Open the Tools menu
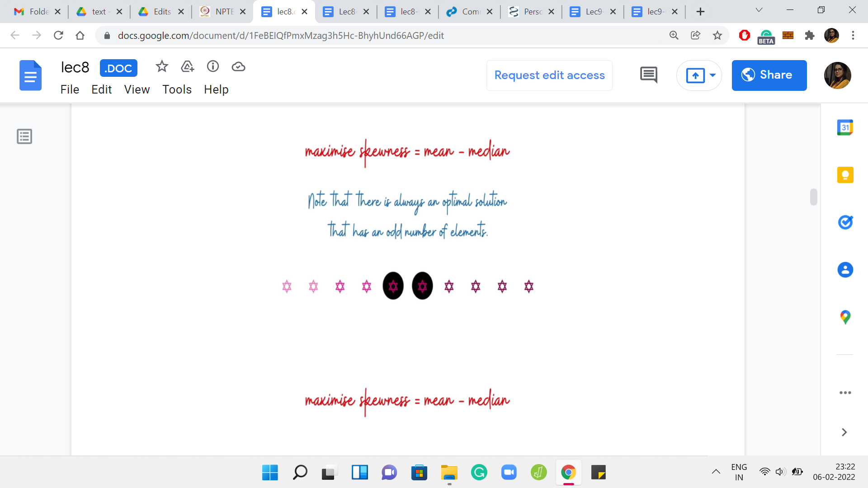This screenshot has width=868, height=488. tap(177, 89)
